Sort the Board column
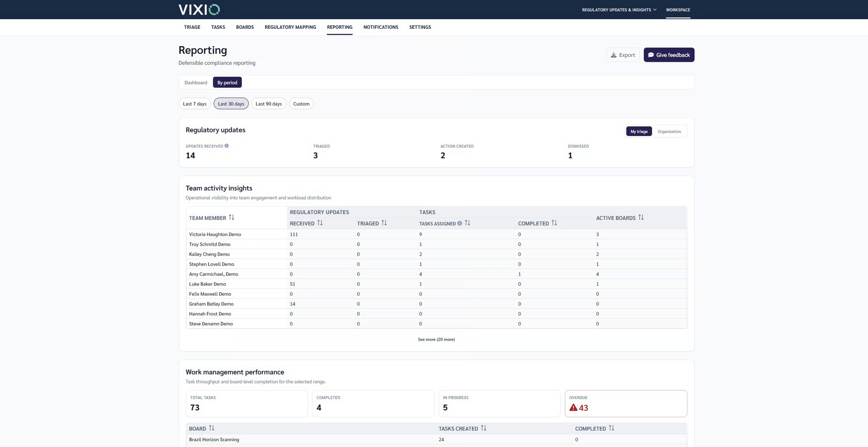This screenshot has width=868, height=447. point(211,428)
